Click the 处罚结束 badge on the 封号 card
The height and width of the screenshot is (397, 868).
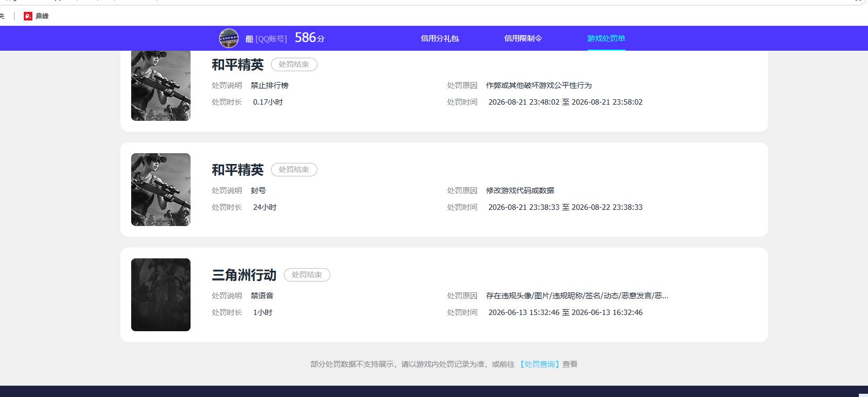click(x=294, y=169)
